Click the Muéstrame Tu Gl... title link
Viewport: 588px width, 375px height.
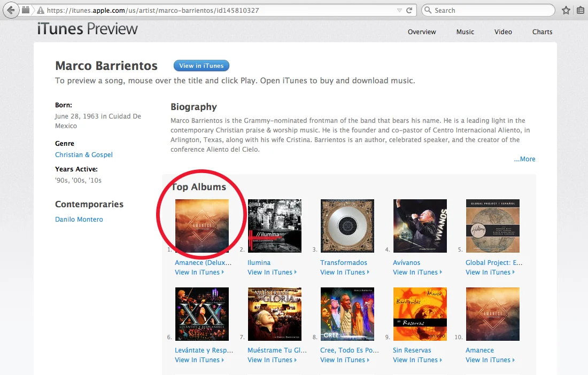(277, 350)
